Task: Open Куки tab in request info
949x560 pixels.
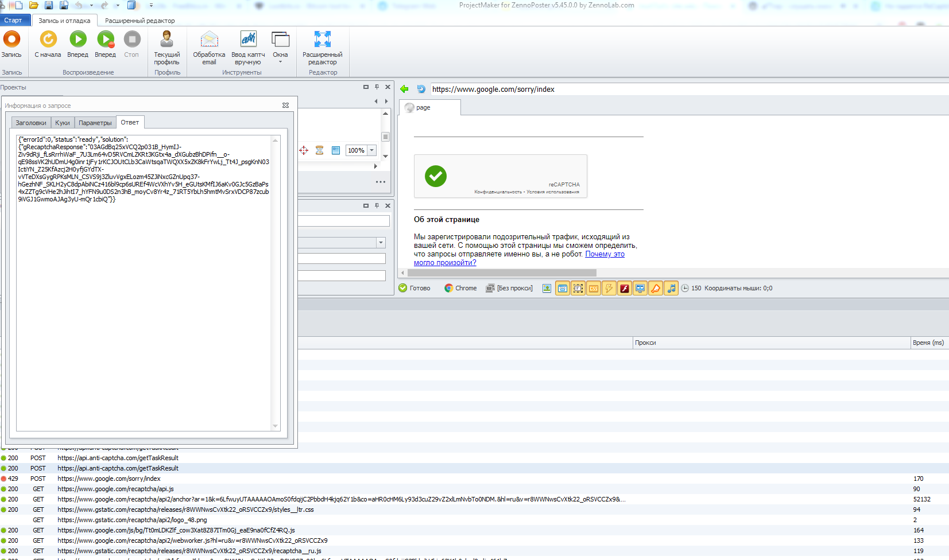Action: click(63, 123)
